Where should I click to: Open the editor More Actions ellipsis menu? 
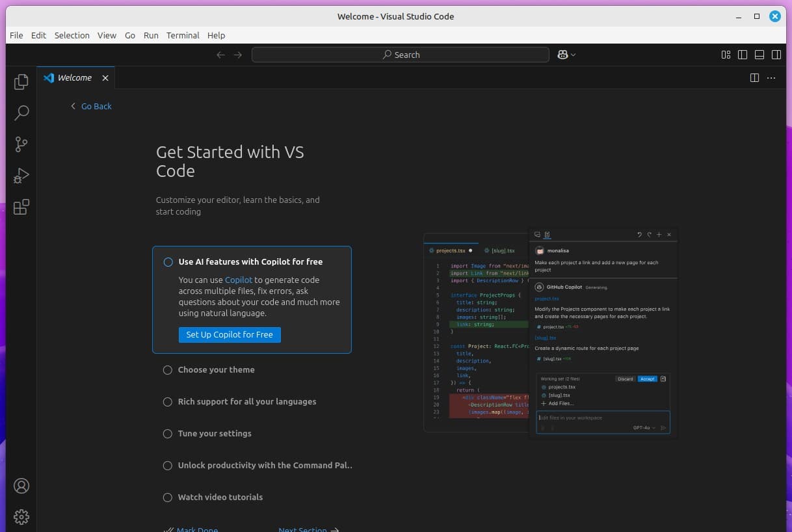pyautogui.click(x=771, y=78)
